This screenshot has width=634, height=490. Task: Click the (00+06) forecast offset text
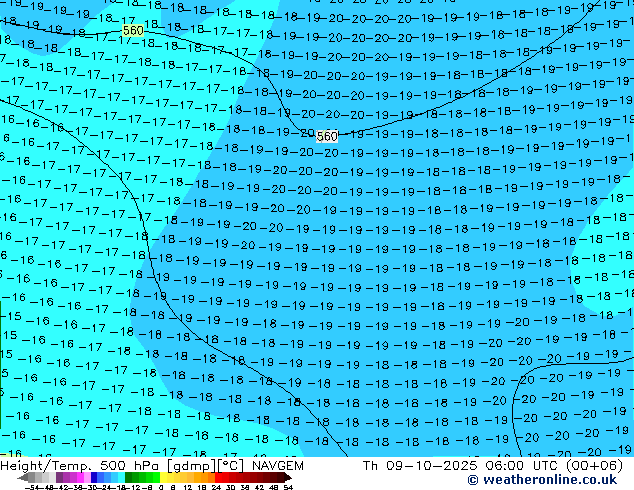coord(594,466)
